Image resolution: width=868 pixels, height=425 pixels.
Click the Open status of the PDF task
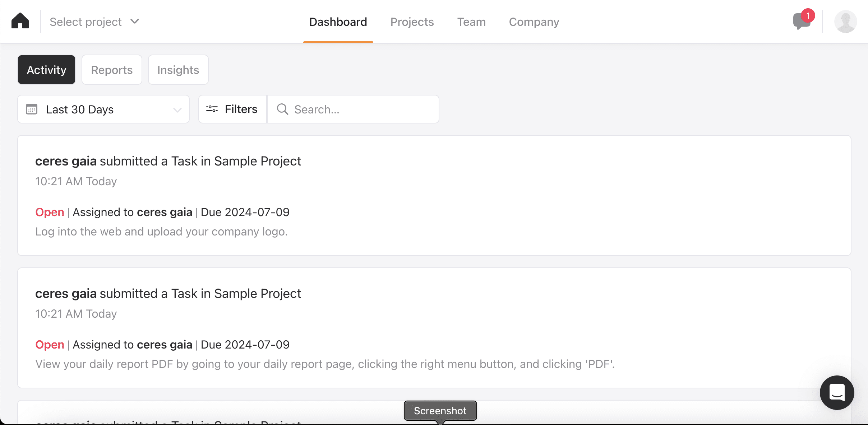pos(50,345)
